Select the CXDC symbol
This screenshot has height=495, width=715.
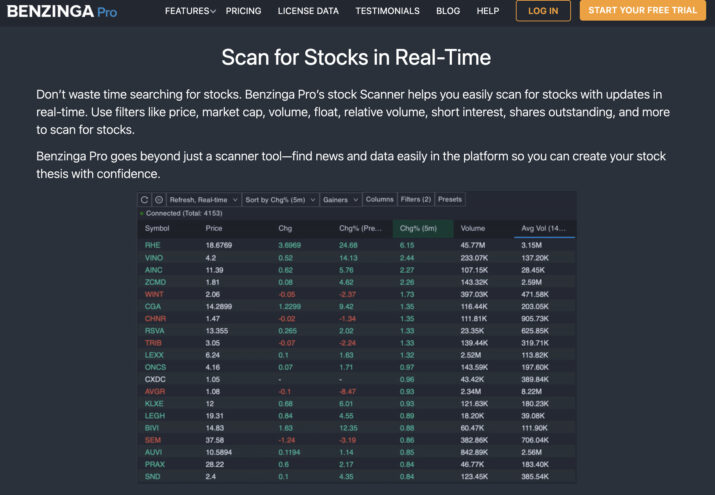point(155,379)
